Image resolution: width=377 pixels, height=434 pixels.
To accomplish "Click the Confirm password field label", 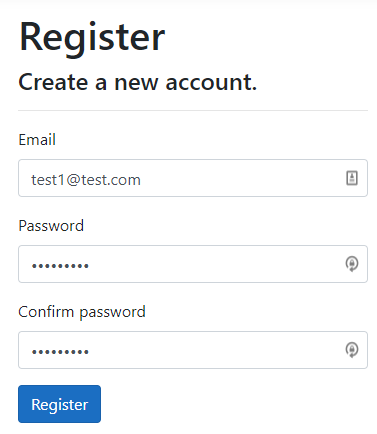I will pyautogui.click(x=82, y=312).
